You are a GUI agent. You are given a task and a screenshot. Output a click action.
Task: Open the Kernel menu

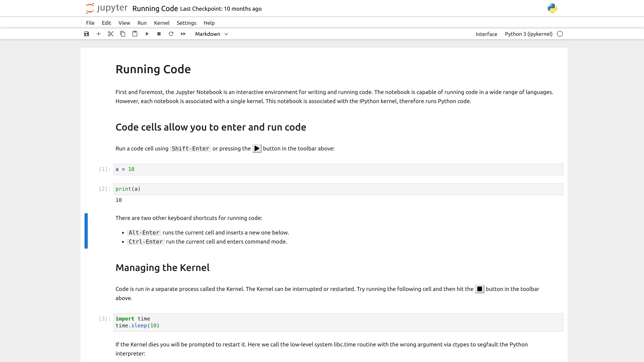coord(161,23)
